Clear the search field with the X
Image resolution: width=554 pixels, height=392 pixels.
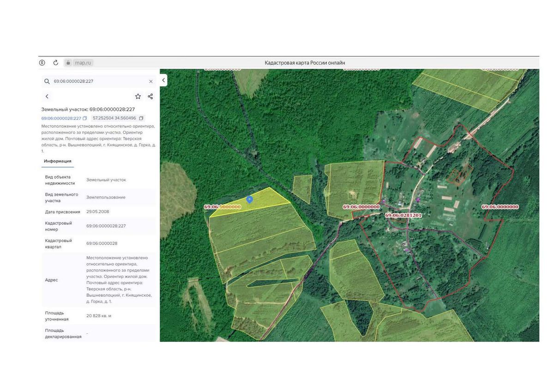click(x=151, y=81)
